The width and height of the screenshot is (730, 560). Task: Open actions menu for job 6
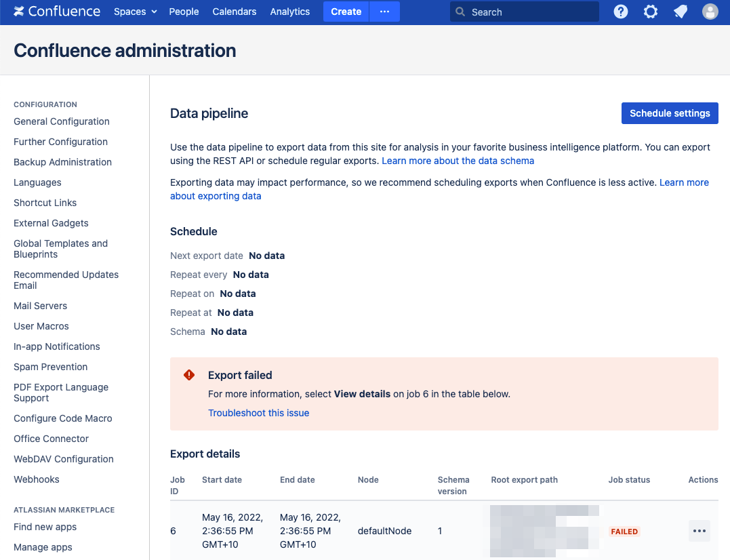699,531
